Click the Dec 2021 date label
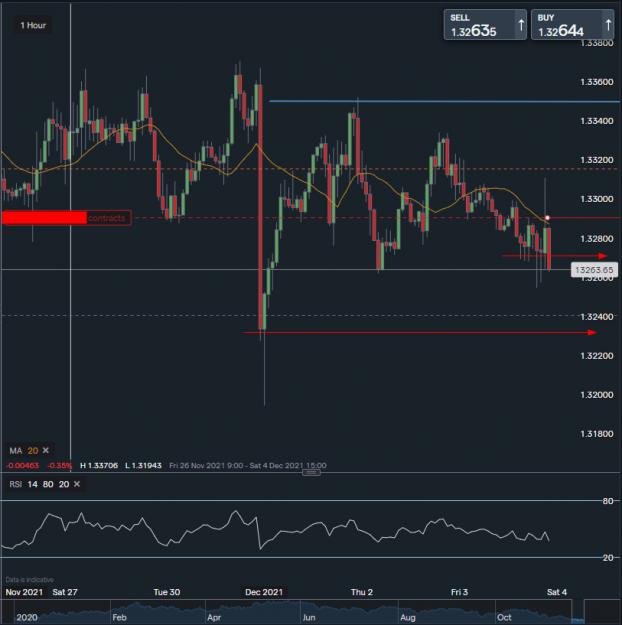 [x=264, y=592]
